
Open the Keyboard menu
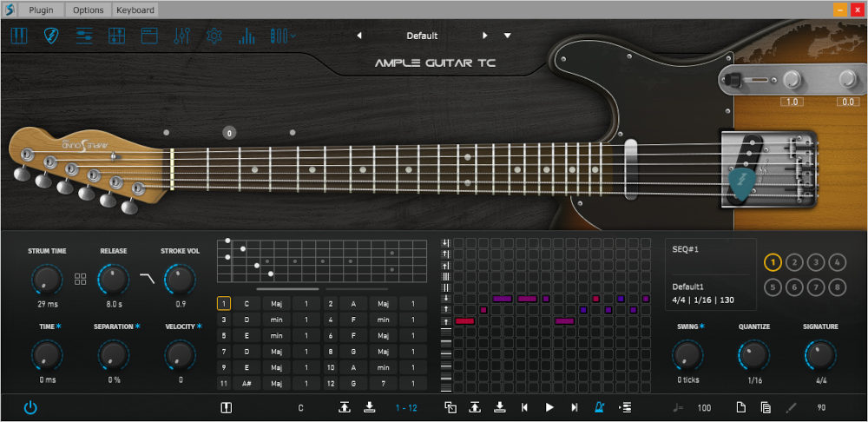(135, 10)
